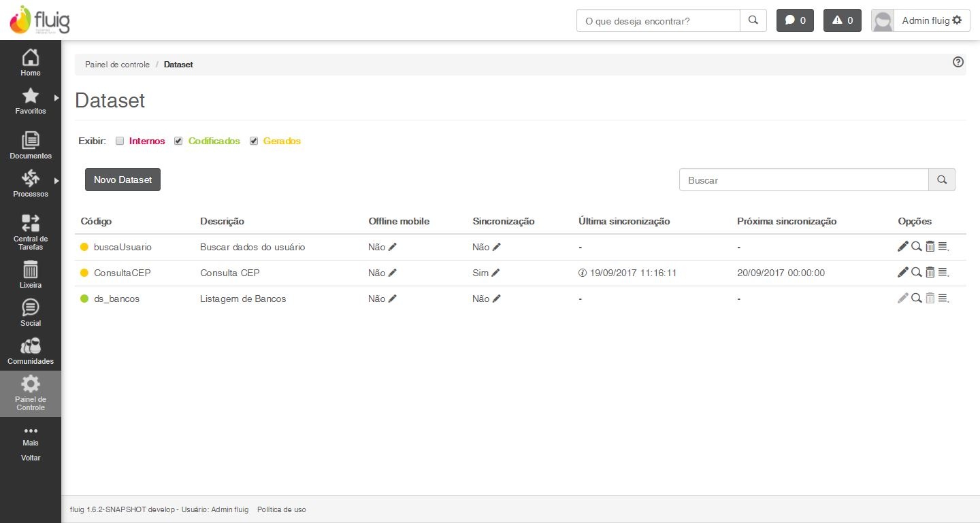Open the help question mark icon
This screenshot has height=523, width=980.
(958, 63)
